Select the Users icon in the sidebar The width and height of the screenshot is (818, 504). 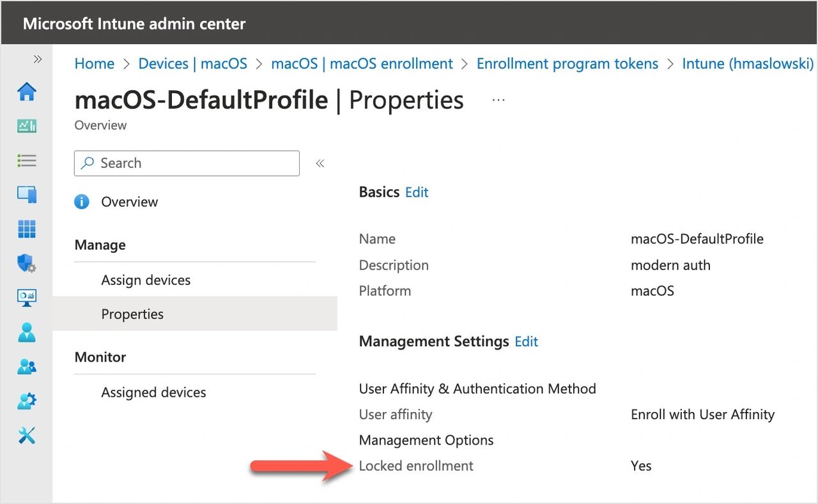point(27,332)
